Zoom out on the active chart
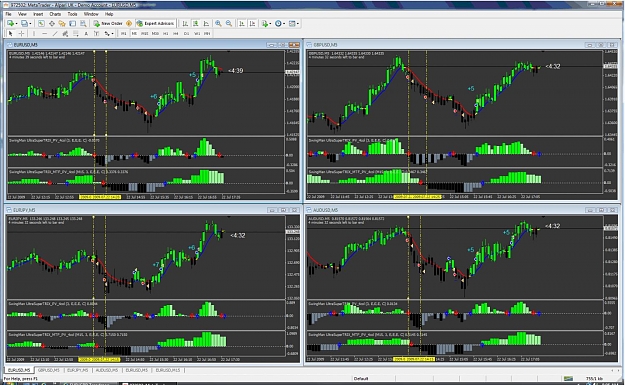The width and height of the screenshot is (625, 385). click(229, 24)
